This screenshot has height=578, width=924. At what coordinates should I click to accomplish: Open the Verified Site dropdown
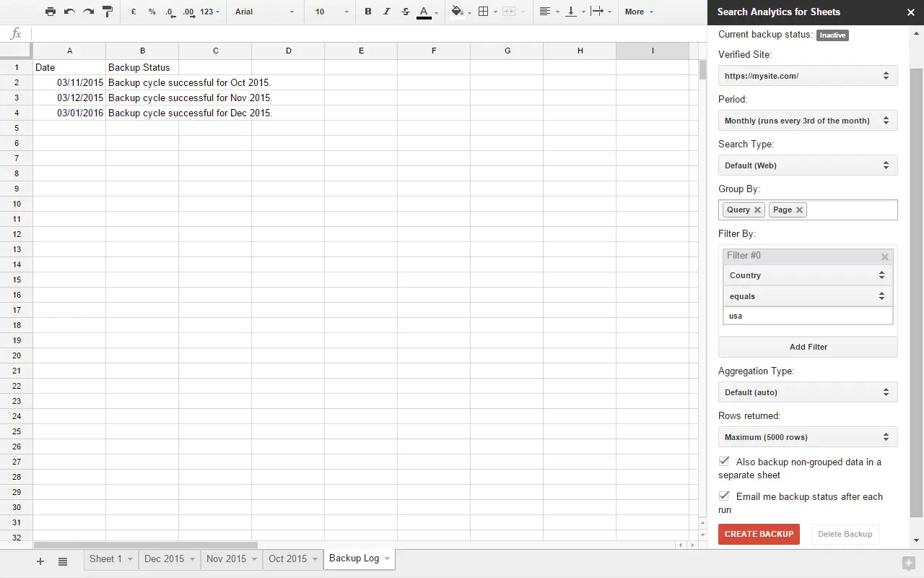click(808, 76)
